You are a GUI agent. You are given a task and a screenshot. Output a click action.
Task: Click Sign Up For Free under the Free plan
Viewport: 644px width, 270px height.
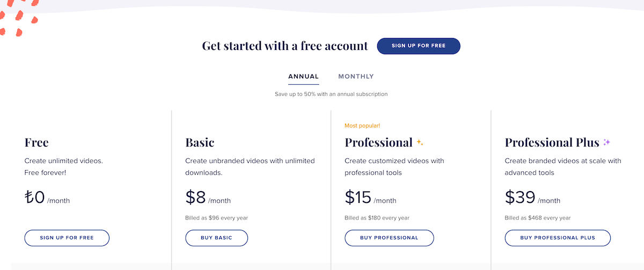pos(67,238)
